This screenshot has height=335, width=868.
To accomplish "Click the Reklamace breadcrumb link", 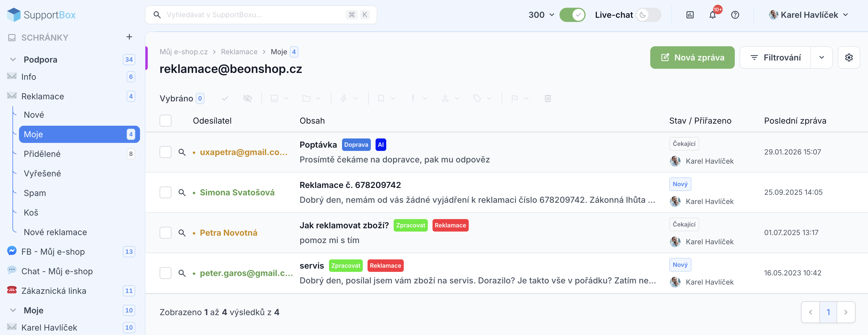I will 239,52.
